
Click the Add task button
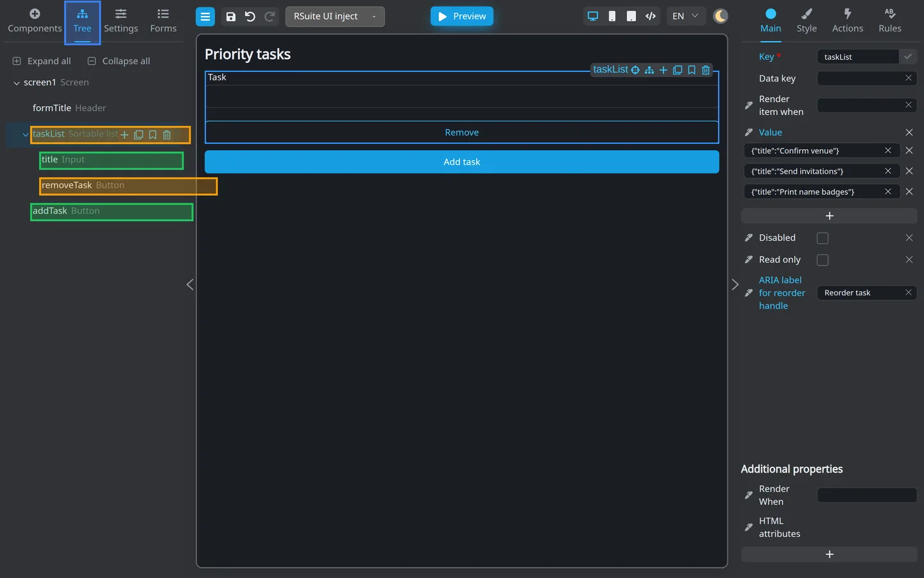point(462,162)
